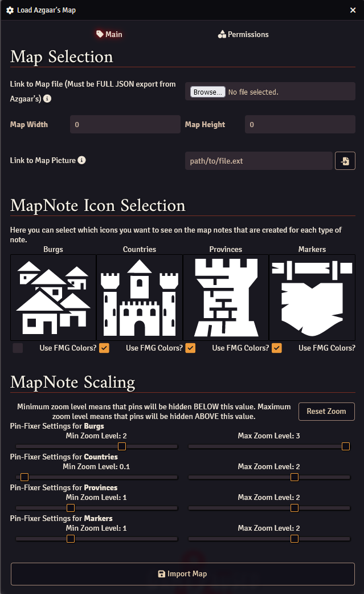This screenshot has width=364, height=594.
Task: Click the path/to/file.ext map picture field
Action: pyautogui.click(x=259, y=161)
